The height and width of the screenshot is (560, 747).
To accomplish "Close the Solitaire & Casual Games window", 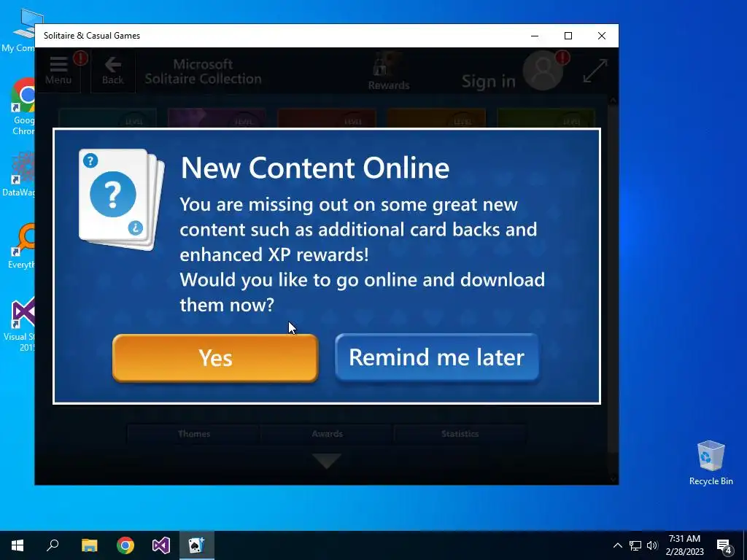I will pyautogui.click(x=602, y=36).
